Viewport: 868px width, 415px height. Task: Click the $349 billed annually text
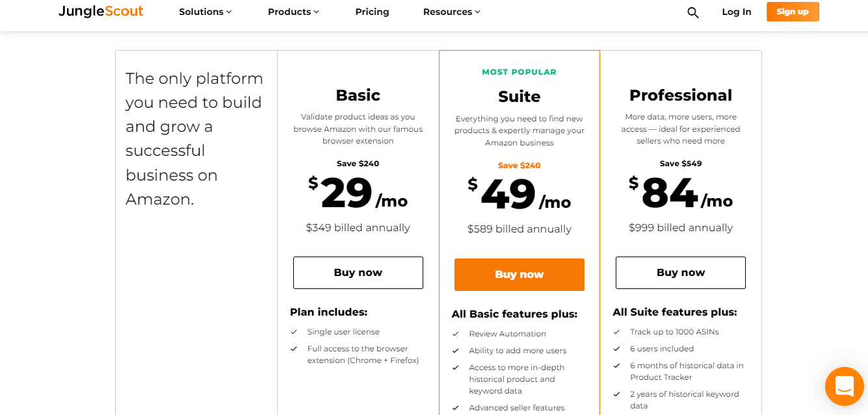pos(358,228)
